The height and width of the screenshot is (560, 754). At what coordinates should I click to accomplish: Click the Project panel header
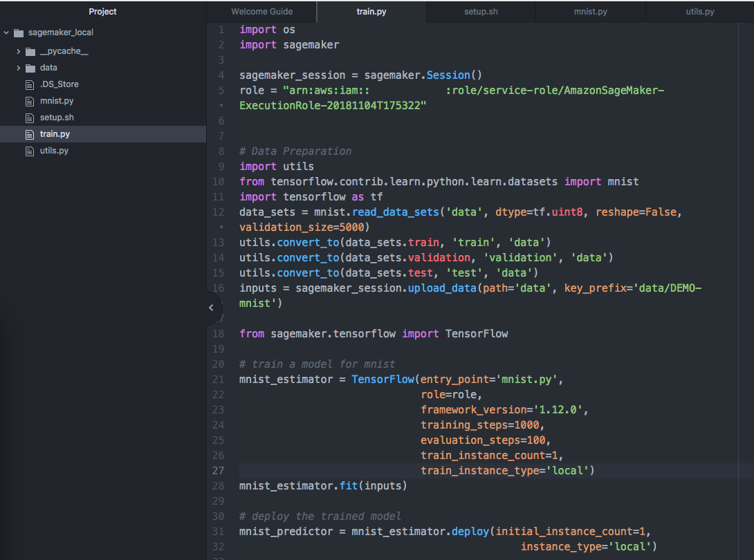point(102,12)
